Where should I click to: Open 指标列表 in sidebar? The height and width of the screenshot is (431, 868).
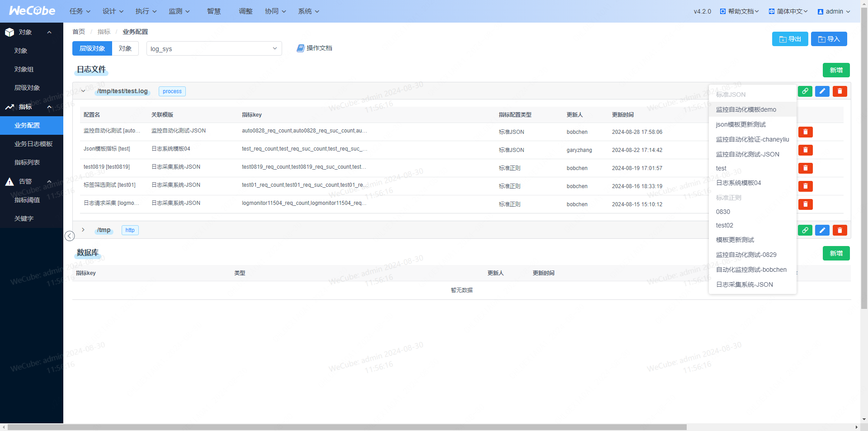[32, 162]
